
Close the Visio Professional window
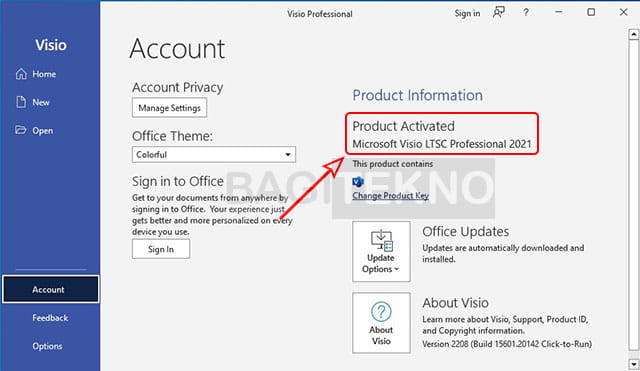(x=623, y=13)
